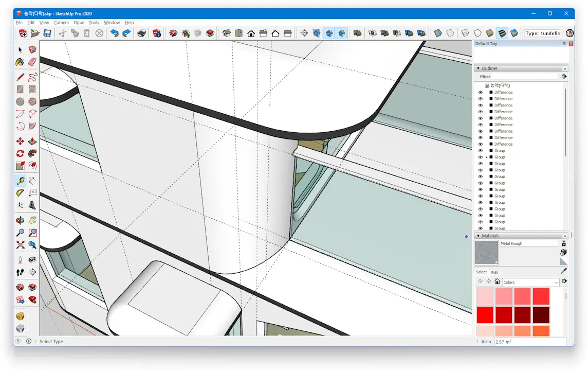This screenshot has width=588, height=371.
Task: Pick sample paint eyedropper in Materials
Action: pyautogui.click(x=563, y=271)
